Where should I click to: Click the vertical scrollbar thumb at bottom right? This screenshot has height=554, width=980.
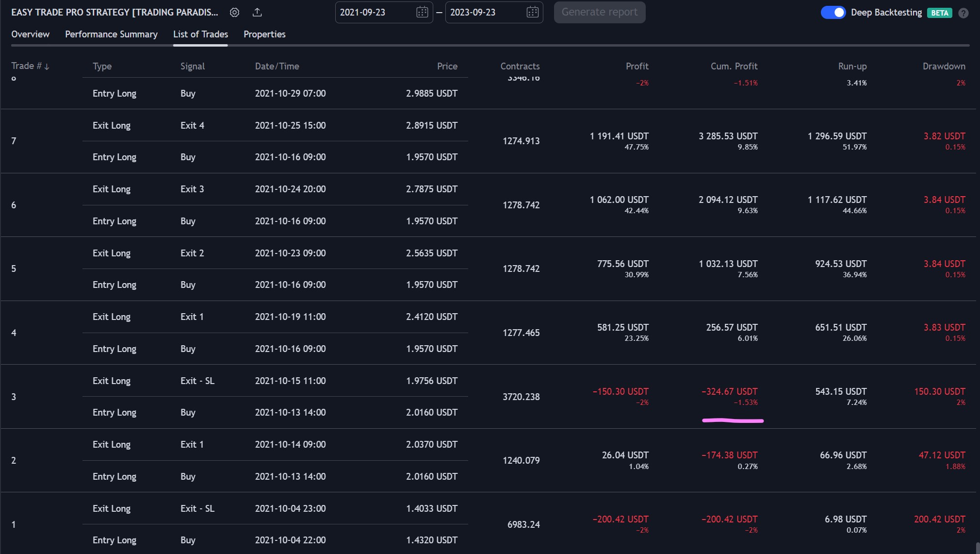[977, 548]
